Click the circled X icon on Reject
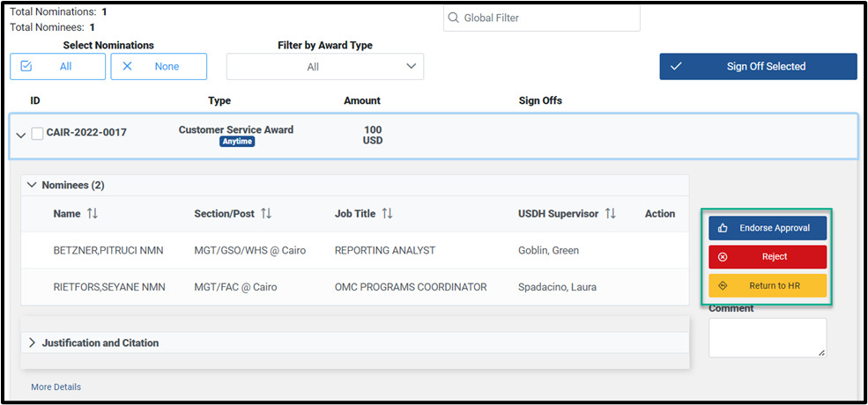The height and width of the screenshot is (405, 868). tap(723, 257)
